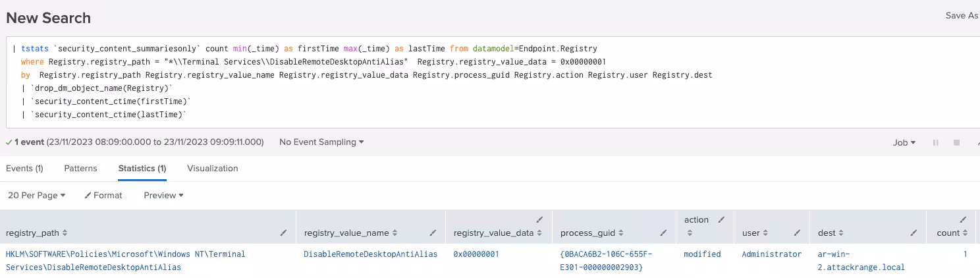Click the count column pencil icon
The height and width of the screenshot is (278, 980).
click(x=963, y=219)
